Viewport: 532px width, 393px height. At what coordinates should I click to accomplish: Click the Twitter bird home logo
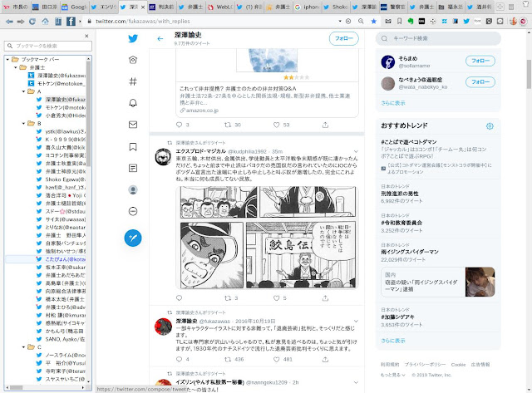[x=133, y=38]
